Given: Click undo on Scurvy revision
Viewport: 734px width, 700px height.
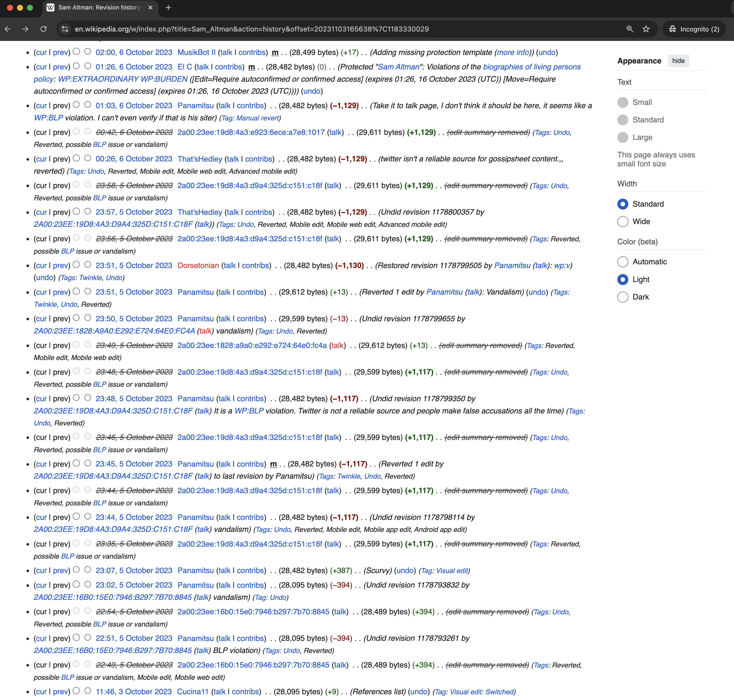Looking at the screenshot, I should pos(405,571).
